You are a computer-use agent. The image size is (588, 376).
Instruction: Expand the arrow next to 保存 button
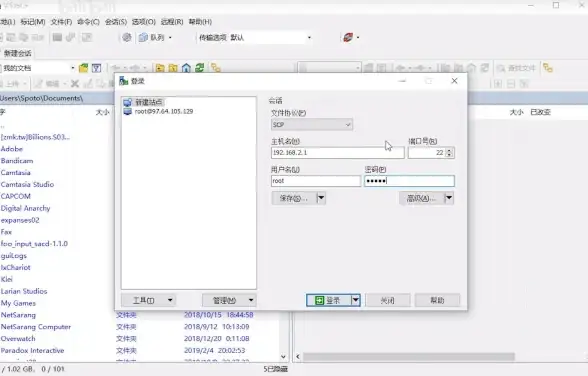coord(321,198)
